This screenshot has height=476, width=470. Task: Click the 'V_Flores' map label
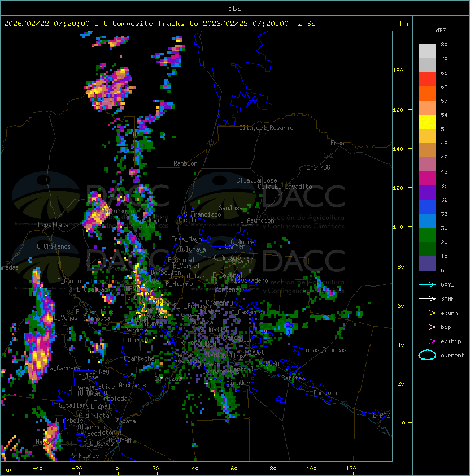[85, 456]
